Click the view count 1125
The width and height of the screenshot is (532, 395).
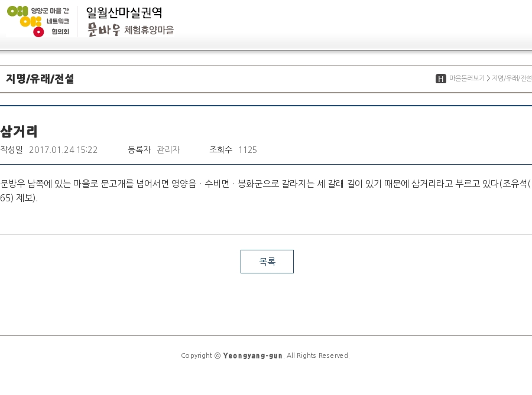pyautogui.click(x=248, y=150)
